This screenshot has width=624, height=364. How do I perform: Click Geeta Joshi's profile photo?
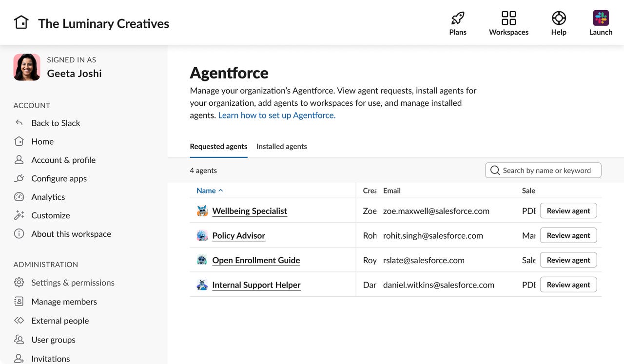pyautogui.click(x=26, y=67)
